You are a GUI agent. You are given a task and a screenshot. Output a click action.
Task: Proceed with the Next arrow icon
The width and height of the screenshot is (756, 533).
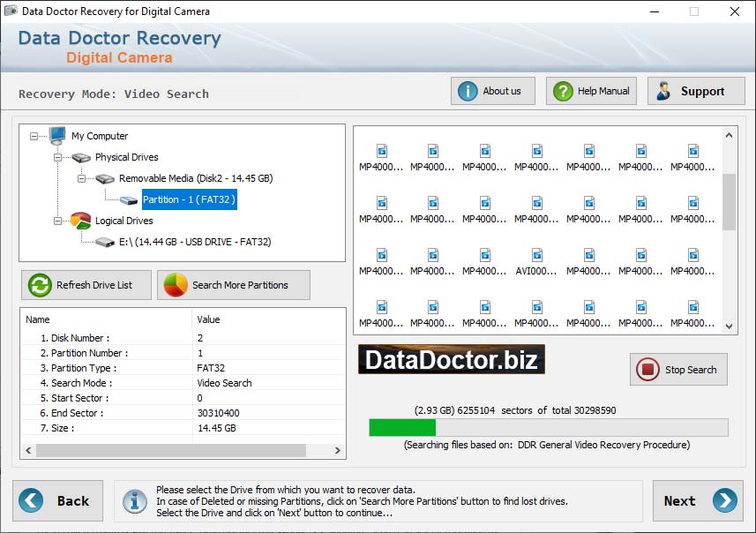(724, 500)
